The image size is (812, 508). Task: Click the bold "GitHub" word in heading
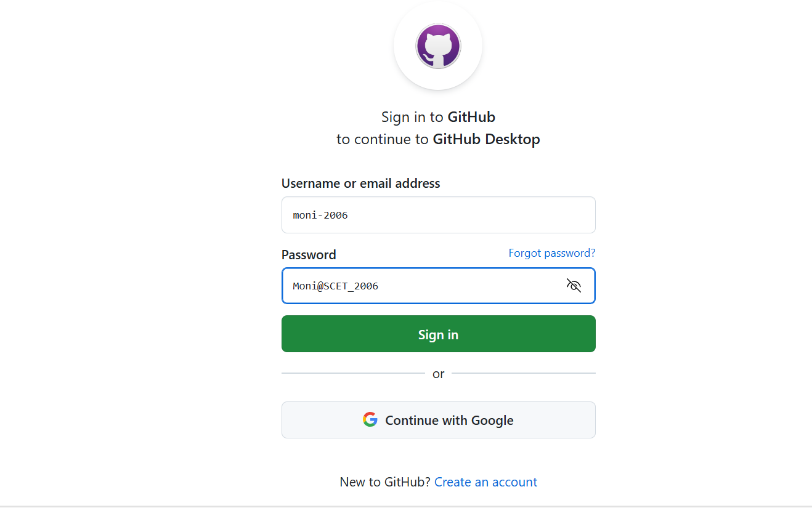tap(471, 117)
